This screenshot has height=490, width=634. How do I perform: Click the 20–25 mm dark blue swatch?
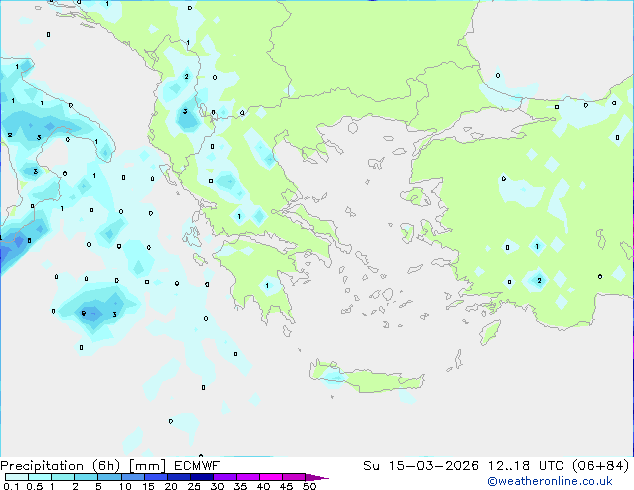point(179,477)
